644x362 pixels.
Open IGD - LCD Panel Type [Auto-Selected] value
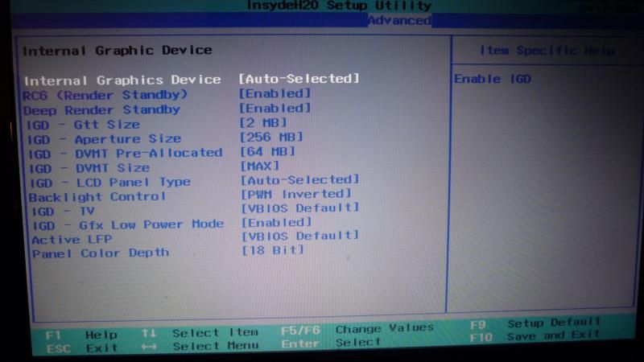(x=300, y=179)
